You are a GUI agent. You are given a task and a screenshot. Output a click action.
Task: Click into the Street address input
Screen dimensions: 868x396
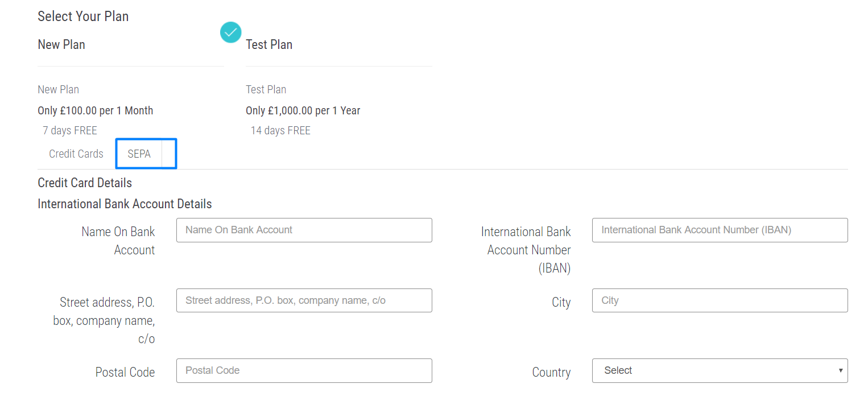(304, 300)
